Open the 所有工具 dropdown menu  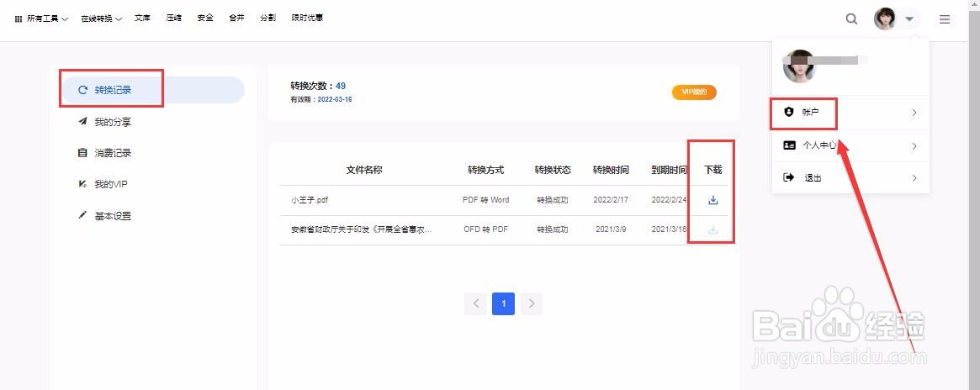41,18
